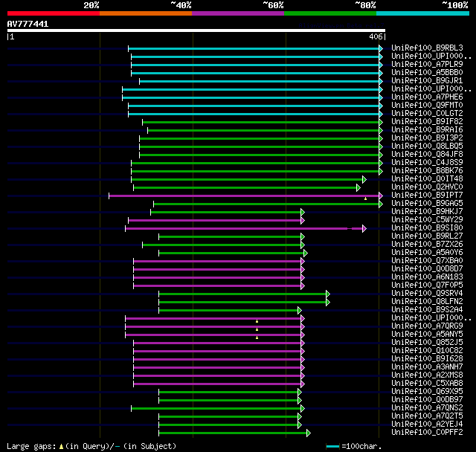Click the purple ~60% legend color segment
Image resolution: width=476 pixels, height=452 pixels.
pos(238,13)
